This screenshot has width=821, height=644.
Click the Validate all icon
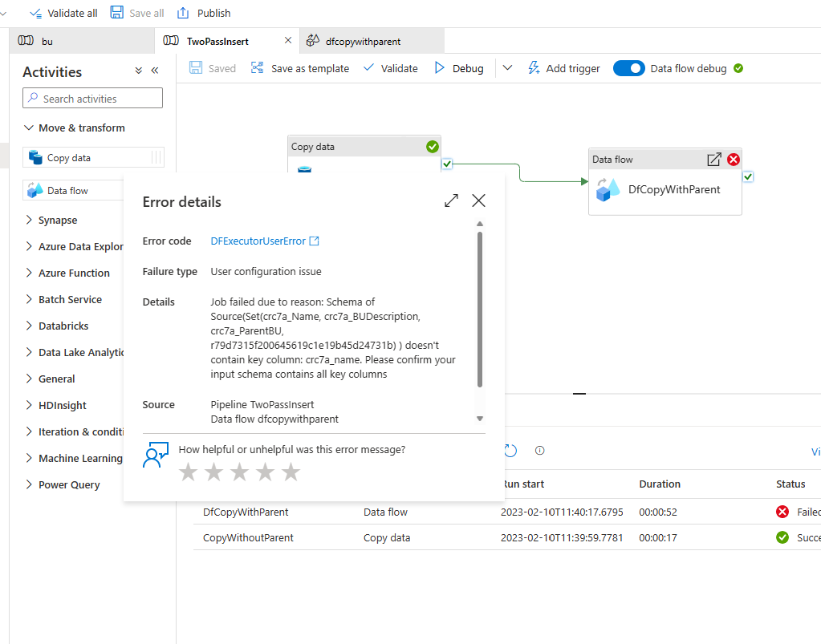click(x=35, y=13)
